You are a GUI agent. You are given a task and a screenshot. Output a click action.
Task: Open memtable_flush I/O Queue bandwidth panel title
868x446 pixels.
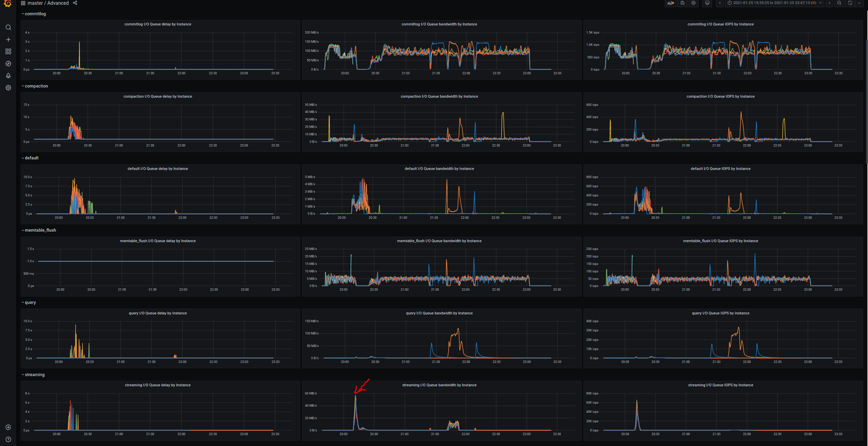coord(439,241)
